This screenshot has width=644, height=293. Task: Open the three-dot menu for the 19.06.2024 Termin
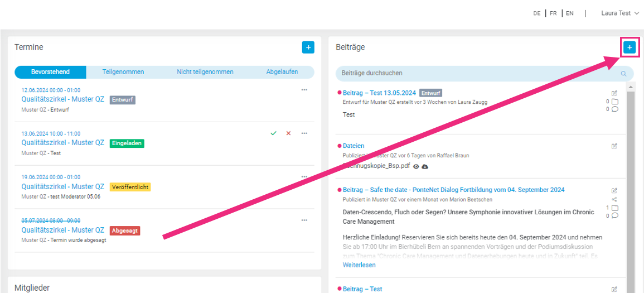coord(304,177)
